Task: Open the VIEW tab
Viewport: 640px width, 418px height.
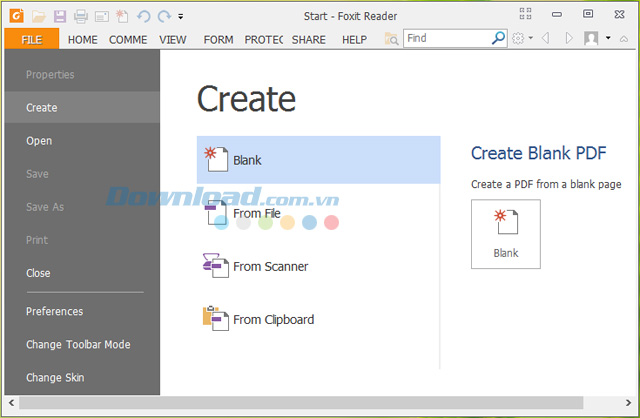Action: (x=173, y=40)
